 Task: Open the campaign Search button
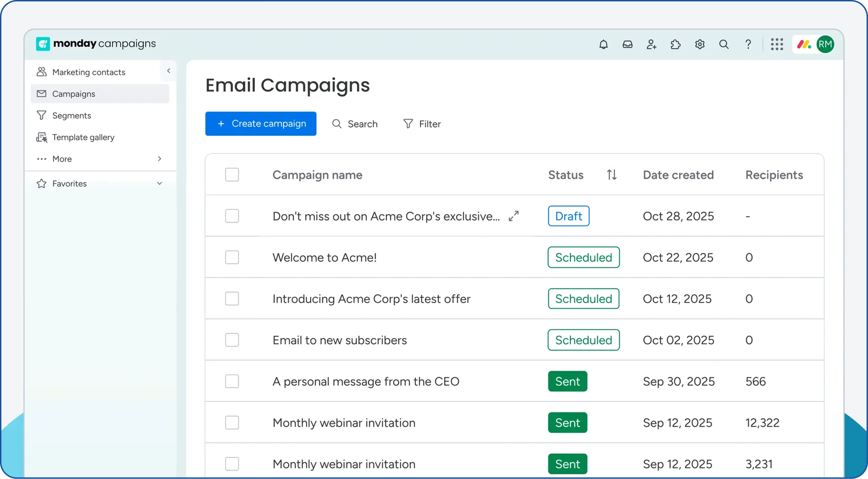point(355,124)
